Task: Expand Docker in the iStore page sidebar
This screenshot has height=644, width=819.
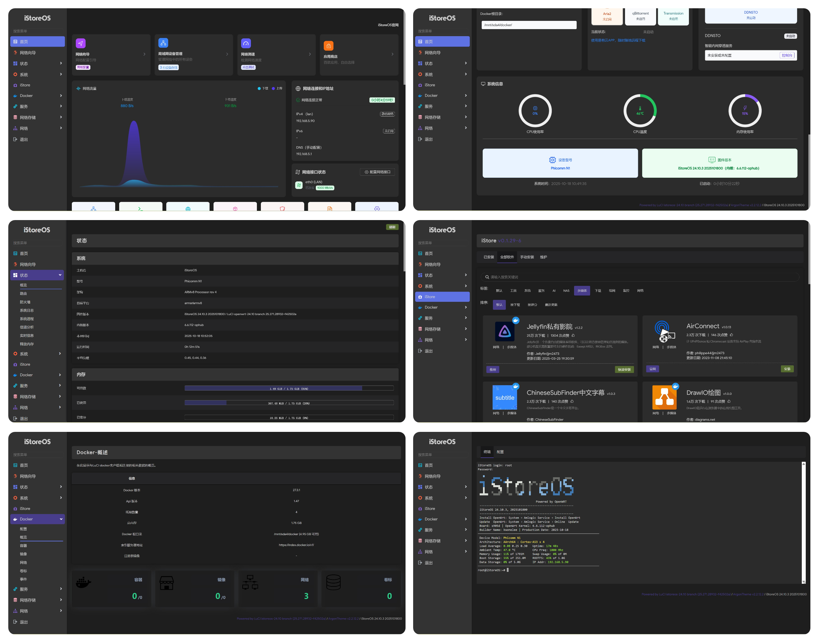Action: pyautogui.click(x=442, y=307)
